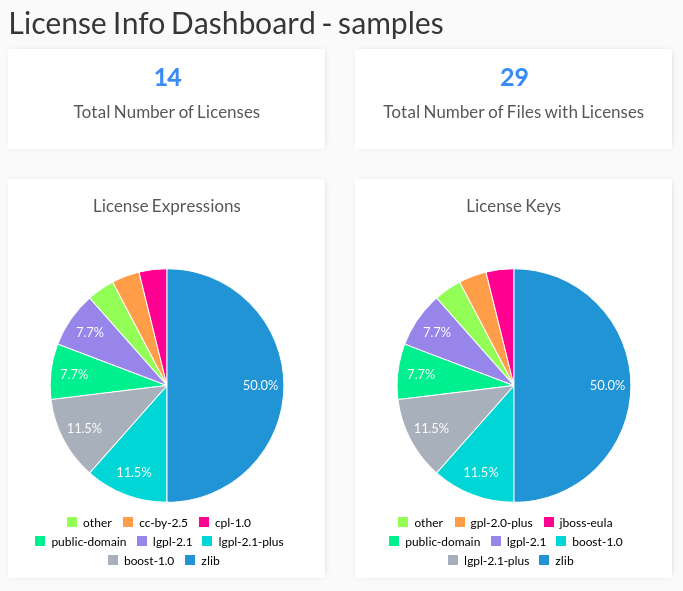Click 'Total Number of Licenses' label
The image size is (683, 591).
point(166,112)
